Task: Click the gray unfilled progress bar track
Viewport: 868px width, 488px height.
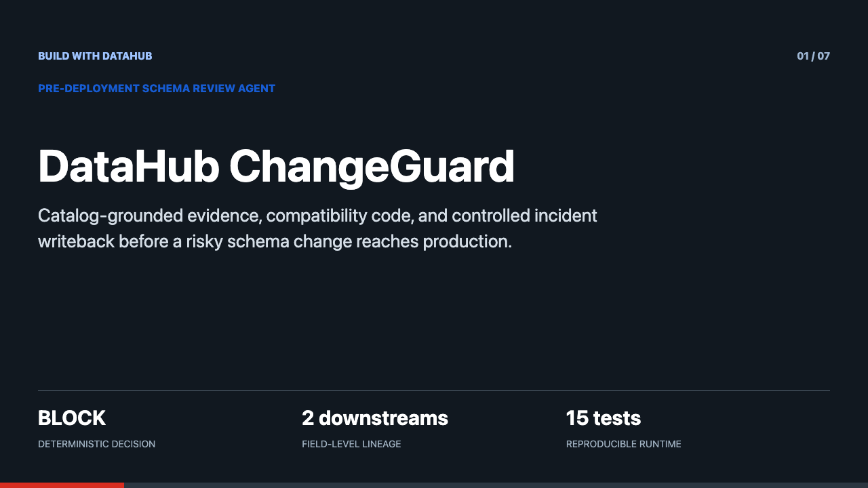Action: point(496,485)
